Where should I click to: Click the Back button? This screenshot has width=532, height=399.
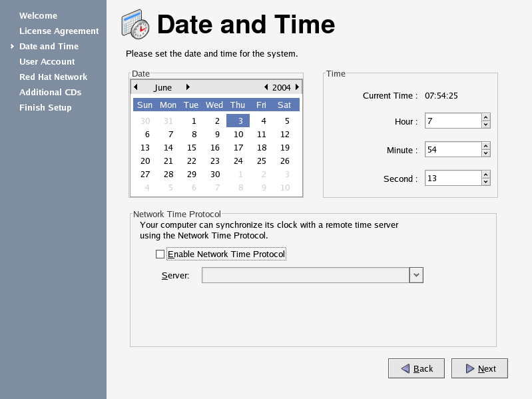pyautogui.click(x=416, y=368)
